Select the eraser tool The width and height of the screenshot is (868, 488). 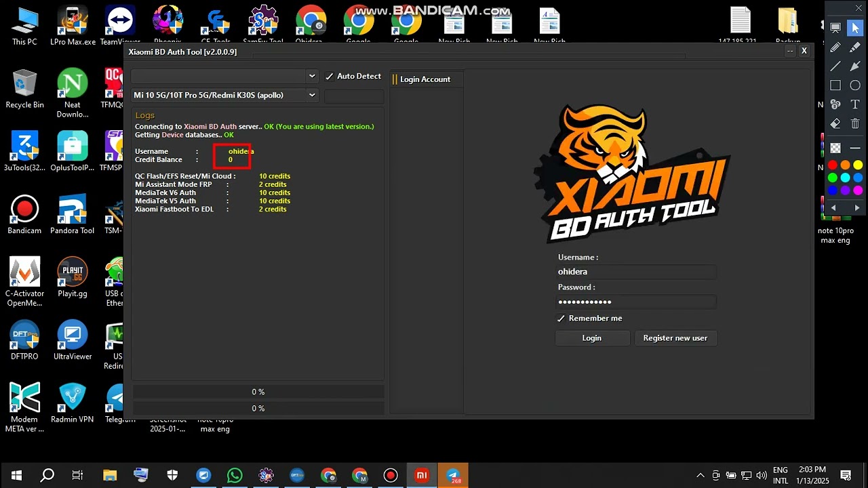pyautogui.click(x=835, y=123)
